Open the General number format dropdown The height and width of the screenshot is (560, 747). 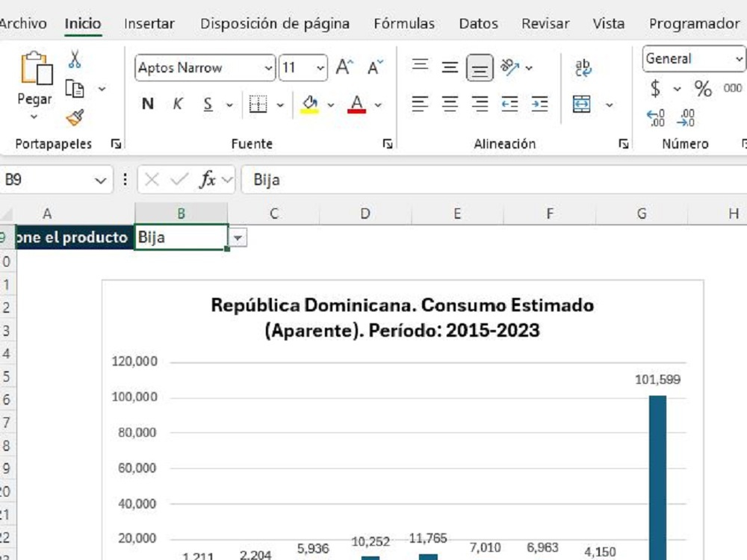(x=739, y=59)
